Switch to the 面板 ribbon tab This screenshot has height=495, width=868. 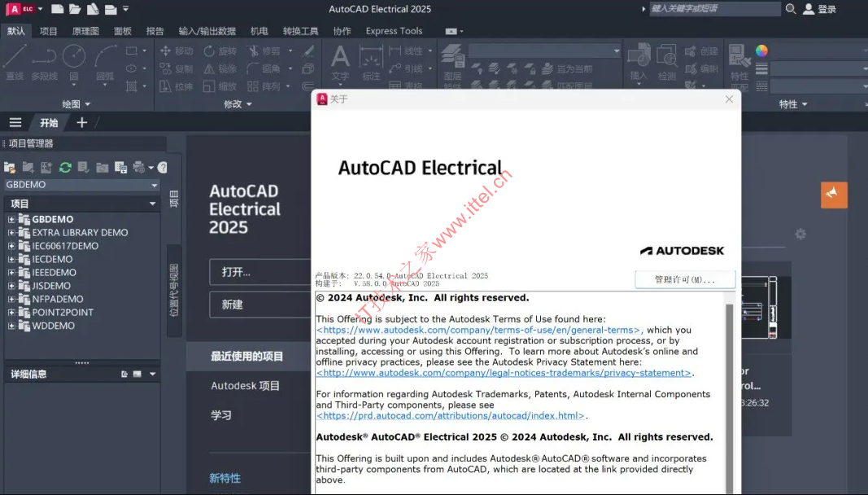[x=122, y=31]
